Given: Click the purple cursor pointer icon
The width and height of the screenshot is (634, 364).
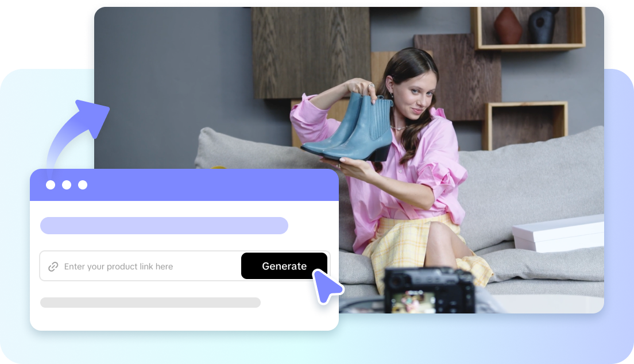Looking at the screenshot, I should [326, 285].
